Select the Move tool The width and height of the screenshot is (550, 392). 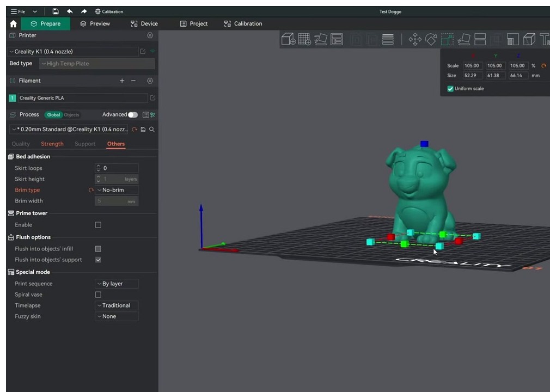pyautogui.click(x=415, y=39)
